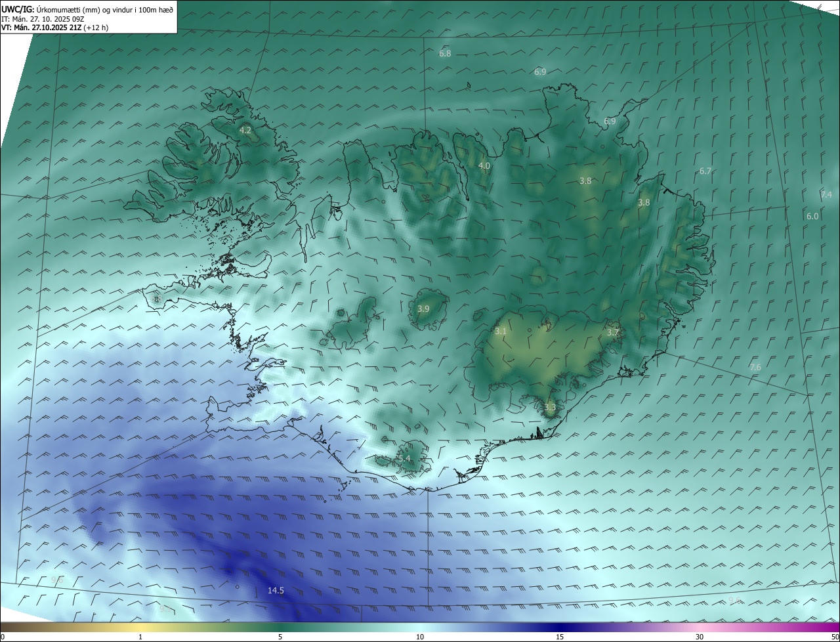Select the 7.6 value off the southeast coast
The image size is (840, 642).
click(755, 367)
